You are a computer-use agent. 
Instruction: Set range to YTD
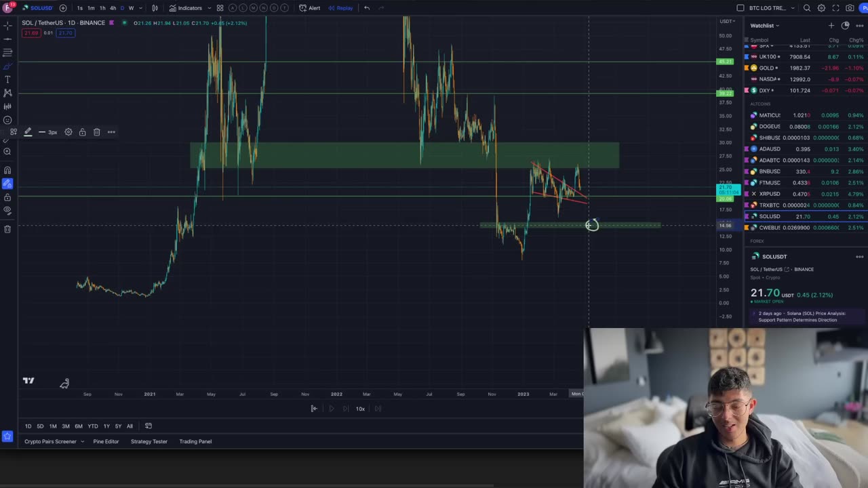(93, 426)
